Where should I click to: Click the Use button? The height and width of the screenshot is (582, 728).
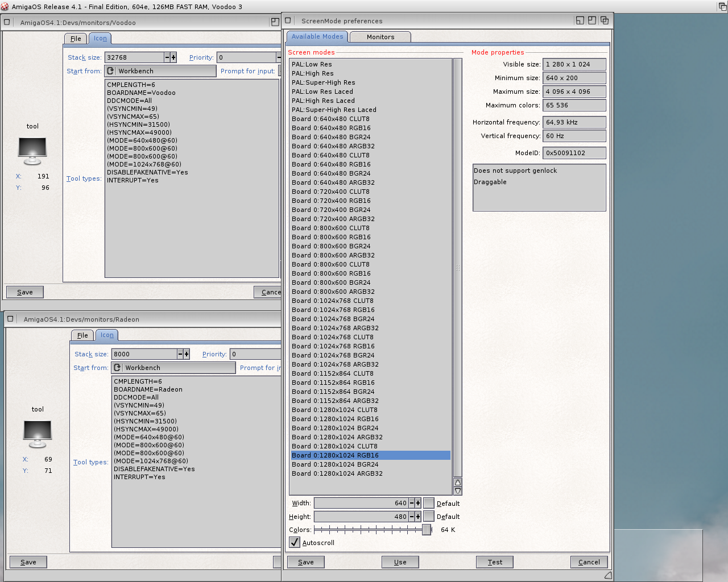(x=400, y=562)
